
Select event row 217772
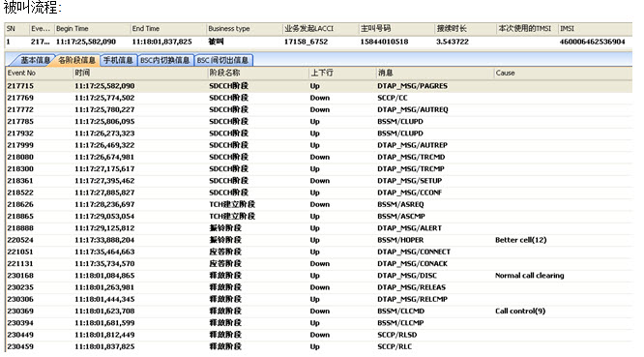tap(319, 109)
